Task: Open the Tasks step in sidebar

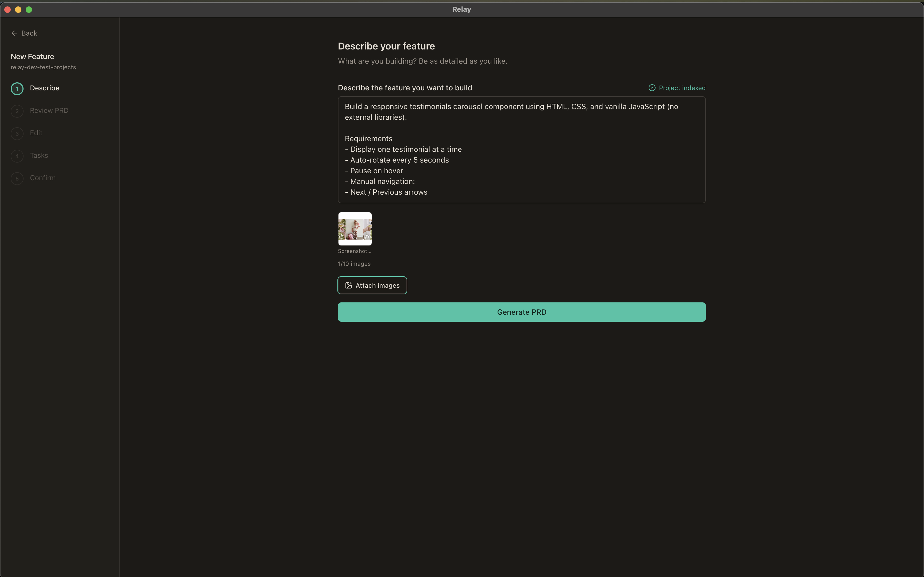Action: click(x=39, y=155)
